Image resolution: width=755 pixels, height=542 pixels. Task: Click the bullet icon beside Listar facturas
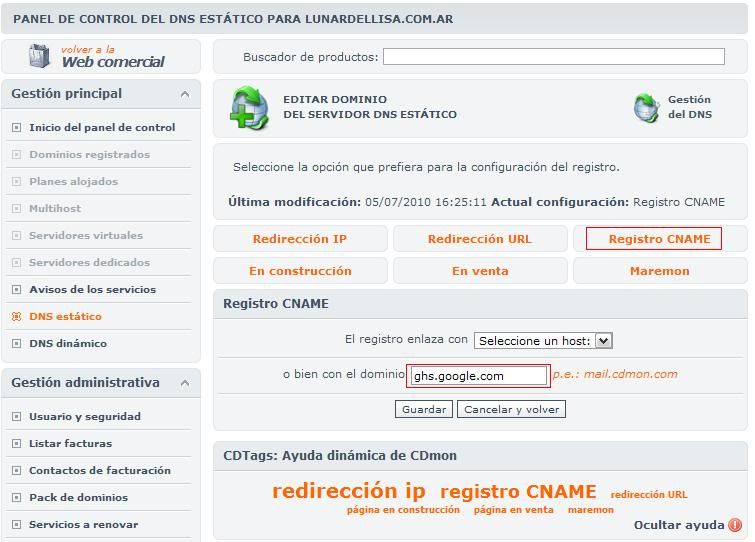coord(16,443)
